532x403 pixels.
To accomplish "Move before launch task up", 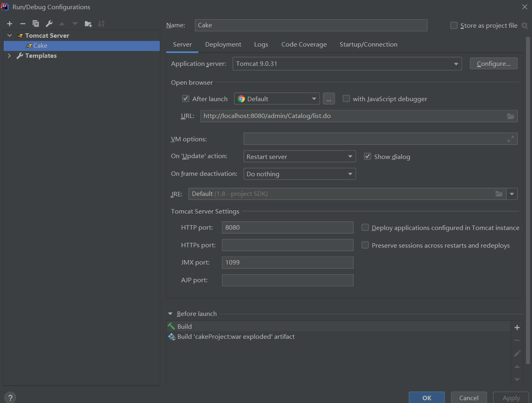I will pos(517,366).
